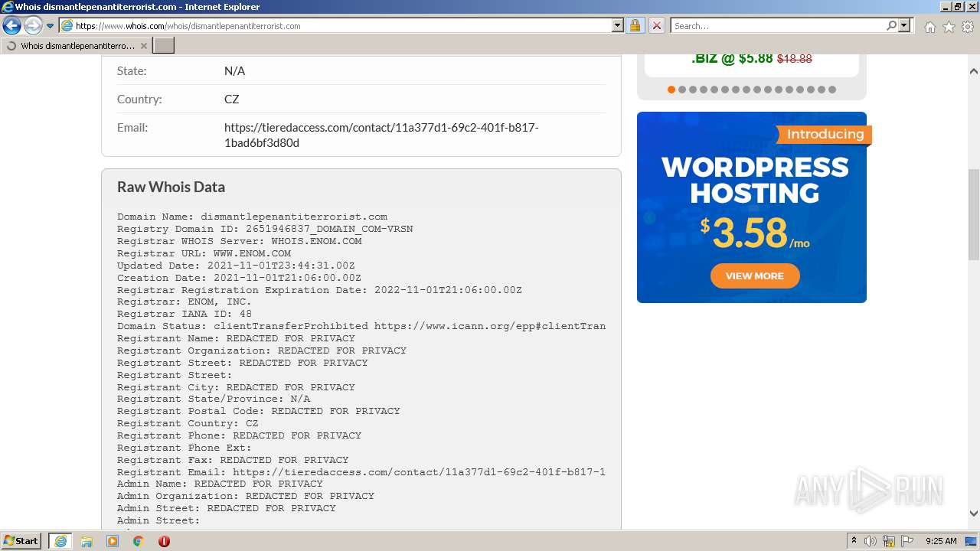Screen dimensions: 980x551
Task: Click the .BIZ @ $5.88 promotion
Action: click(751, 58)
